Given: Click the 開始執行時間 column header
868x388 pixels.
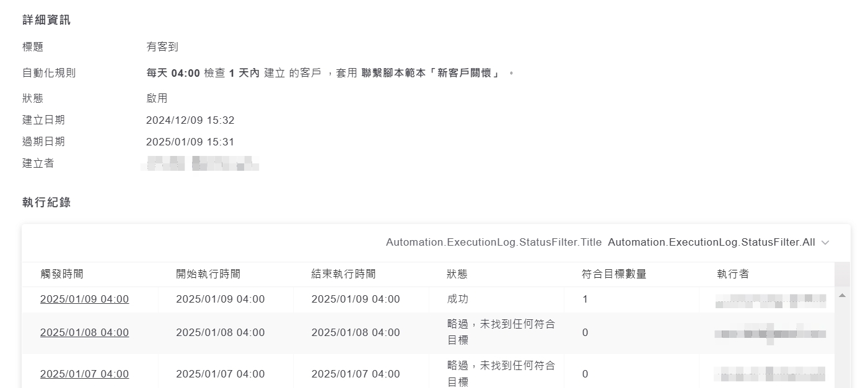Looking at the screenshot, I should coord(208,274).
